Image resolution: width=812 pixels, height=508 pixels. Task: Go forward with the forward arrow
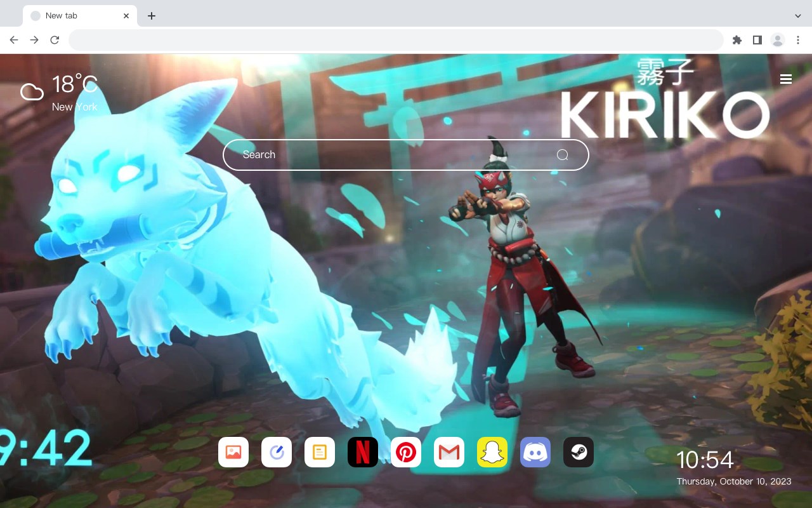click(34, 40)
